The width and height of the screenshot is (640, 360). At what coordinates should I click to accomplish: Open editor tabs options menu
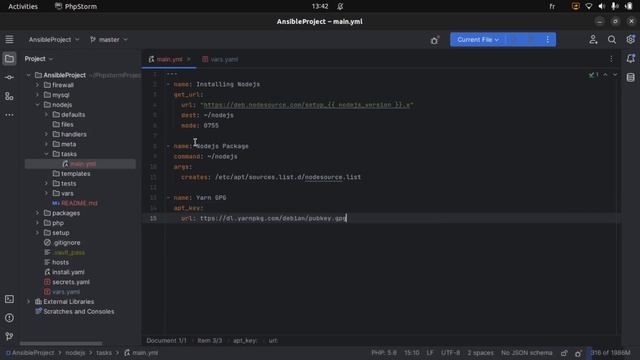click(x=611, y=59)
